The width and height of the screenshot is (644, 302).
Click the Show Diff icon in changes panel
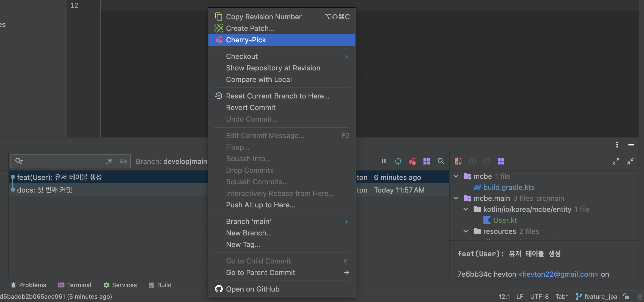(458, 161)
